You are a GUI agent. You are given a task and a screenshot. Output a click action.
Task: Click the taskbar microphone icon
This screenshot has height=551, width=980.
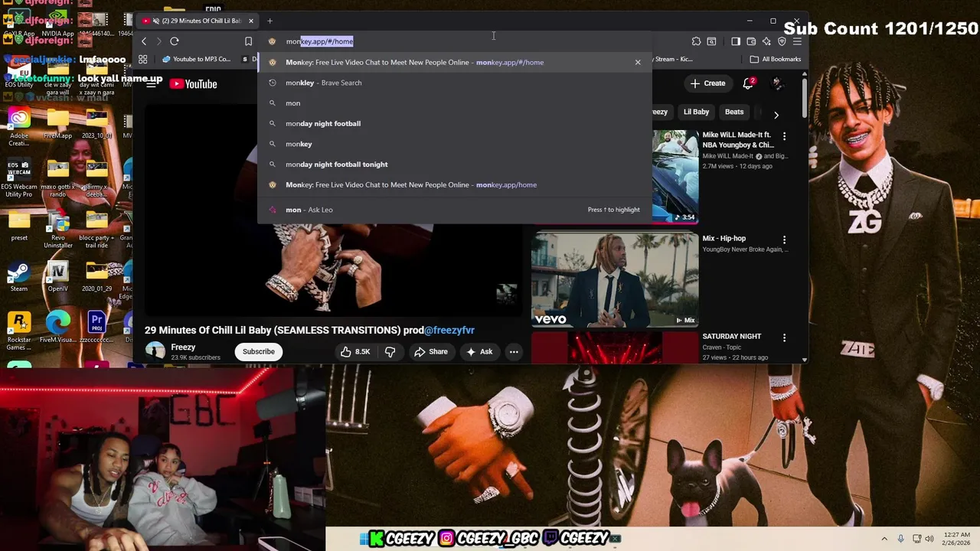click(901, 539)
